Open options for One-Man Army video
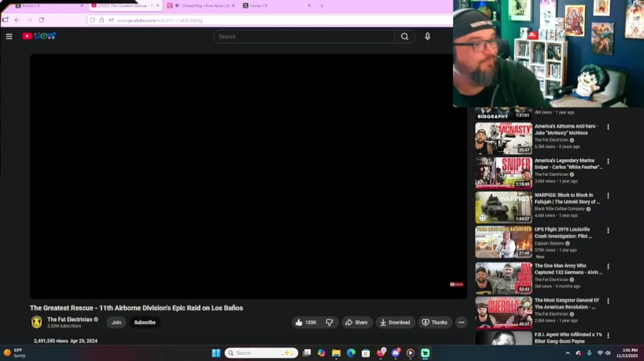The height and width of the screenshot is (361, 644). pos(608,266)
